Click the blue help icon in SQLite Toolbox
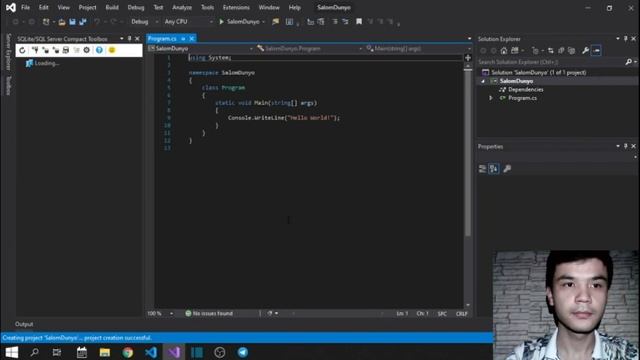 (99, 50)
